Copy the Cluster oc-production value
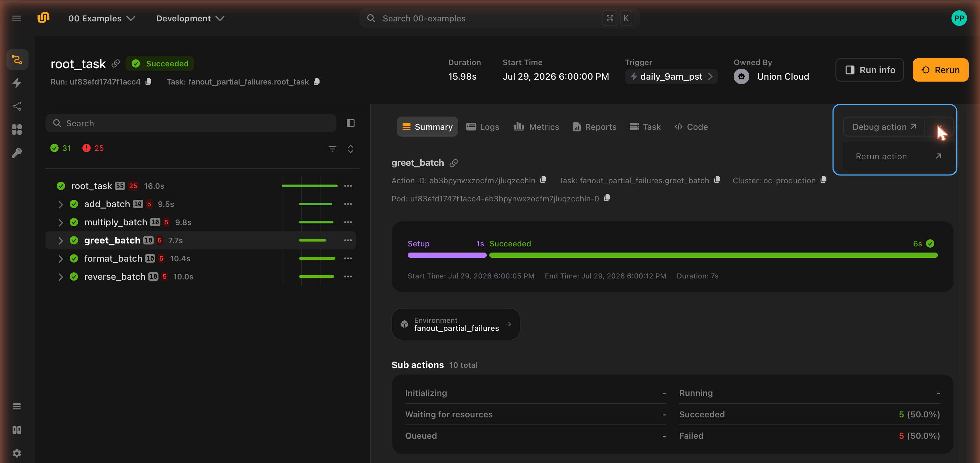Screen dimensions: 980x463 pyautogui.click(x=824, y=180)
